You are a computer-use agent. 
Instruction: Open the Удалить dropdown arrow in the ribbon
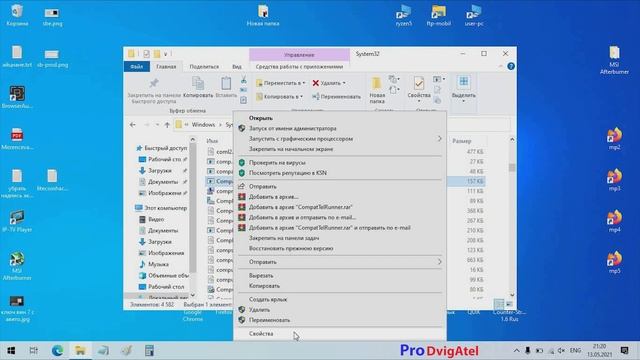[x=344, y=83]
